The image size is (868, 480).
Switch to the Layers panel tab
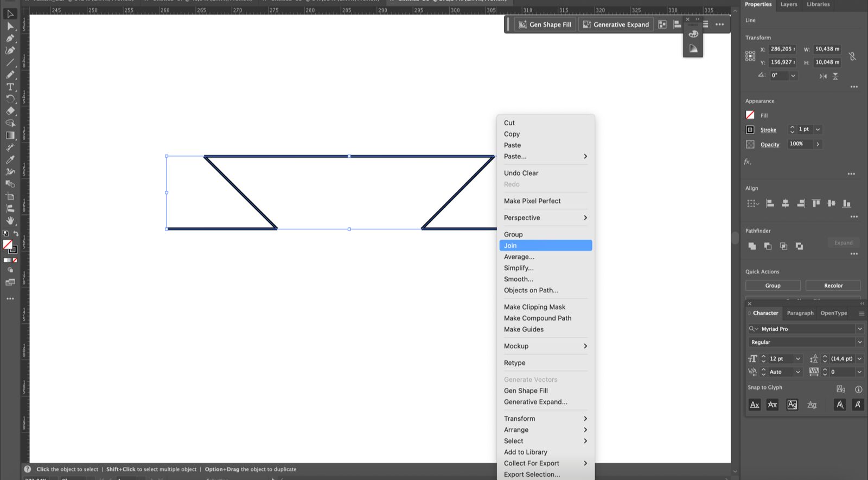click(x=788, y=4)
